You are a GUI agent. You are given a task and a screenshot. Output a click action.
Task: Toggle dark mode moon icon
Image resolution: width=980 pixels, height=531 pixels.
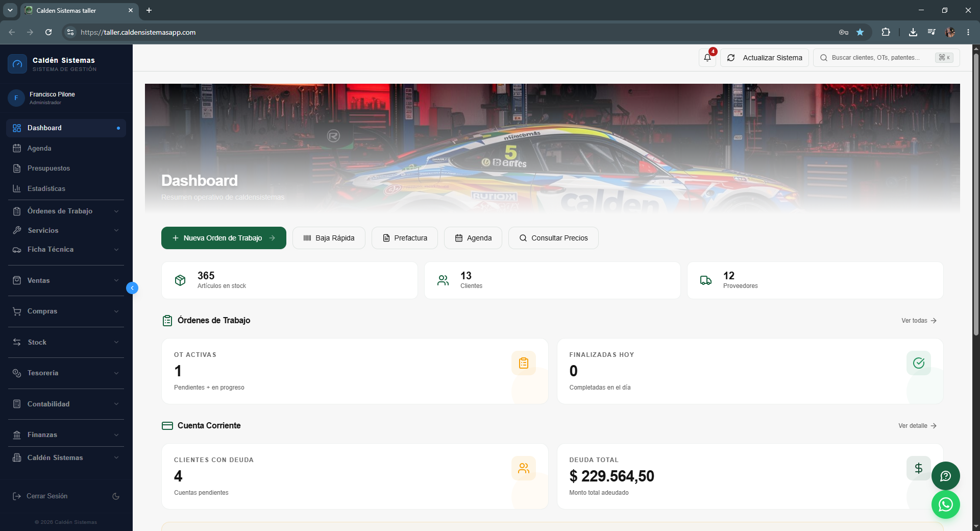[x=116, y=496]
